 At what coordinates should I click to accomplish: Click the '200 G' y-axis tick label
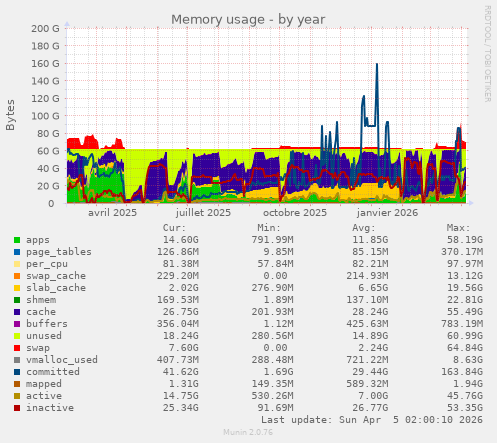pyautogui.click(x=45, y=29)
